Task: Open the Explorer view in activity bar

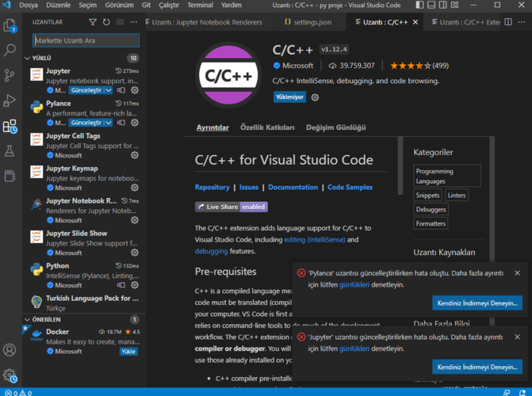Action: (10, 26)
